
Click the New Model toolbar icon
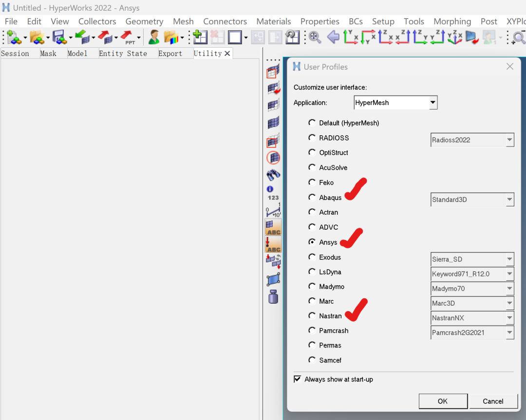coord(14,37)
